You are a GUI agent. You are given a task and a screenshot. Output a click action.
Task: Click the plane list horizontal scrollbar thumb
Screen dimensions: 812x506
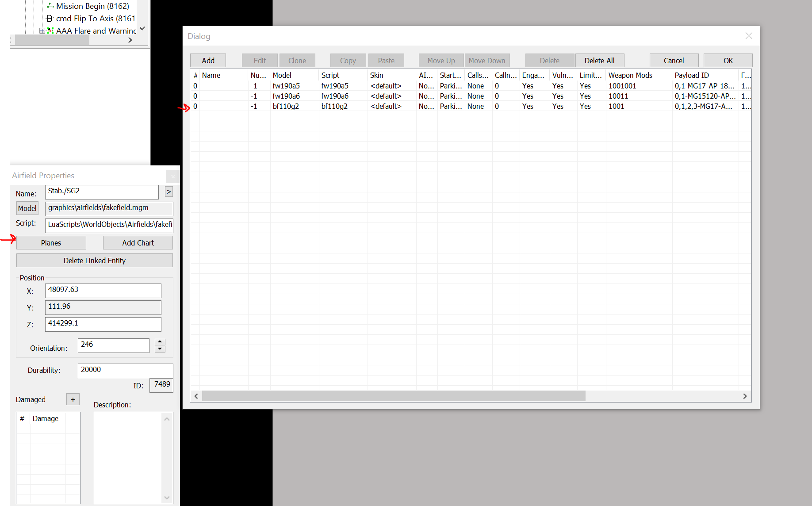point(394,396)
